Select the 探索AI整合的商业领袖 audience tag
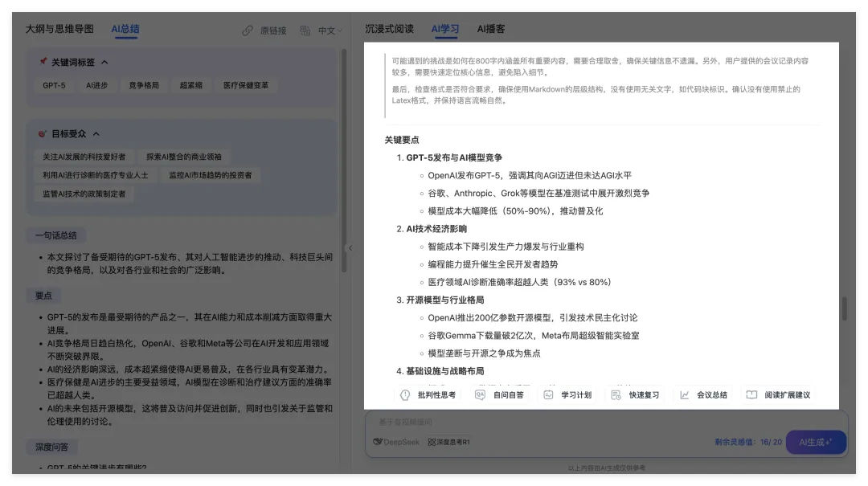The width and height of the screenshot is (868, 486). point(184,157)
